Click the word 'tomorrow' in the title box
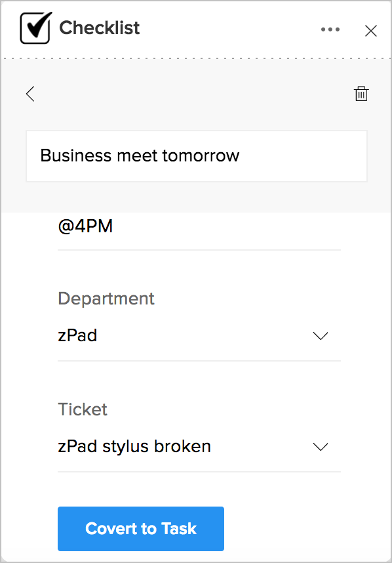Viewport: 392px width, 563px height. click(201, 156)
